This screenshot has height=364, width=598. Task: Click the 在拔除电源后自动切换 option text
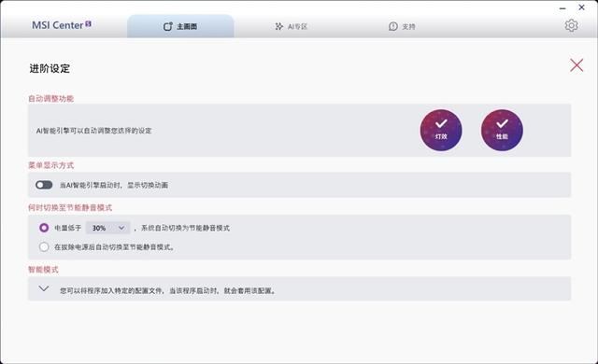[x=114, y=247]
